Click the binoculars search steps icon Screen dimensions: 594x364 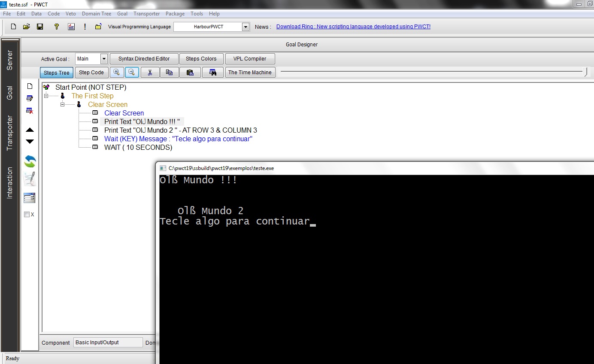point(212,73)
